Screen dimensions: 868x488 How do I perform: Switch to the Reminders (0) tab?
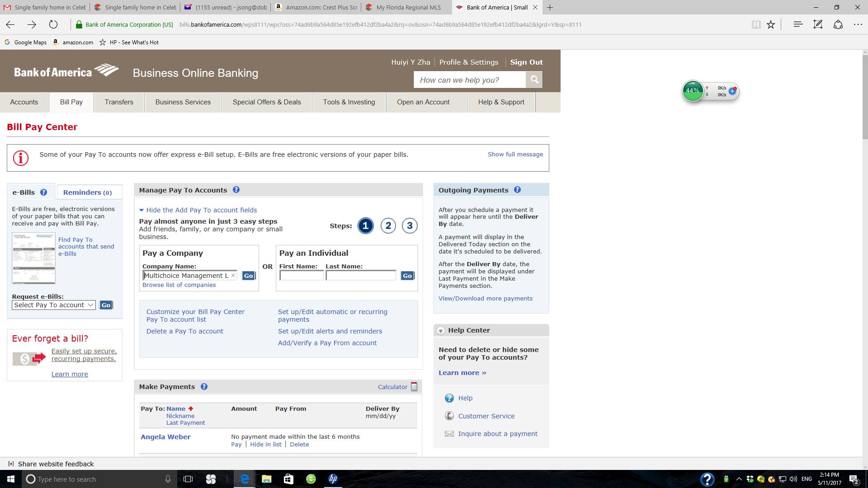click(87, 192)
